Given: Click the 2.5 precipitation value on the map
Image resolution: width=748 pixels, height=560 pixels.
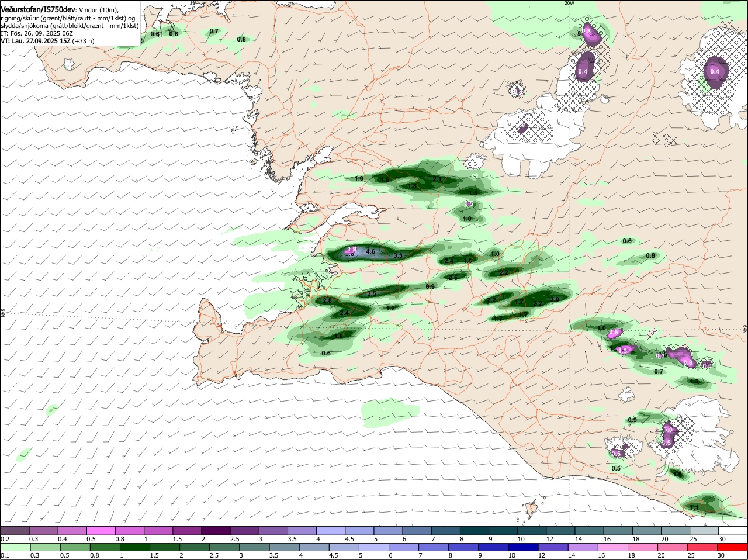Looking at the screenshot, I should (453, 278).
